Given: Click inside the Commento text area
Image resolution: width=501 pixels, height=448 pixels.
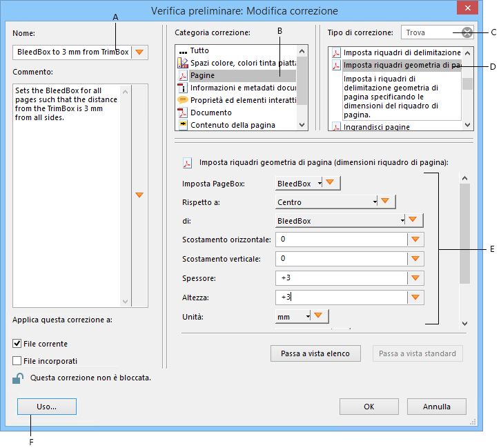Looking at the screenshot, I should [66, 195].
